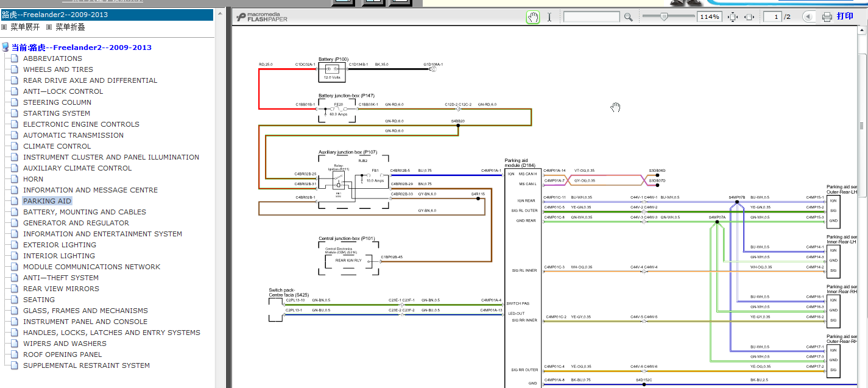Viewport: 868px width, 388px height.
Task: Open WHEELS AND TIRES section
Action: coord(58,69)
